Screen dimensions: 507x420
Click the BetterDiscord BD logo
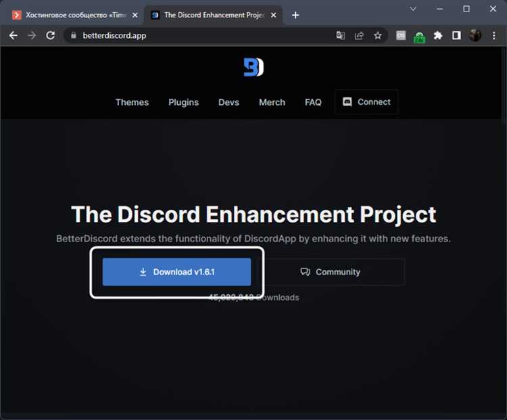coord(254,68)
